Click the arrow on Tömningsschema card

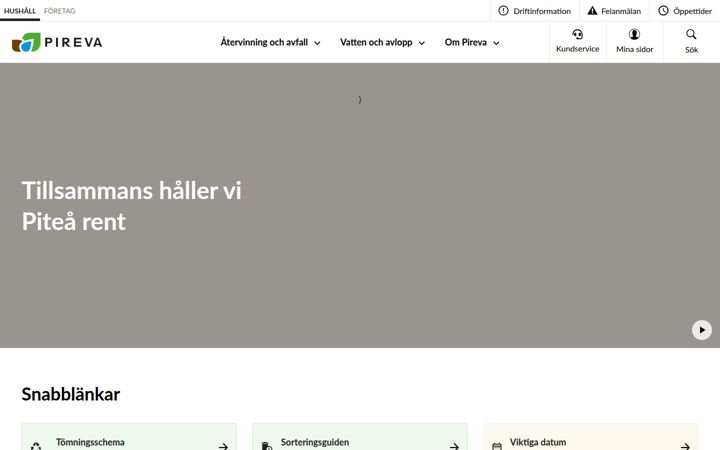point(223,446)
